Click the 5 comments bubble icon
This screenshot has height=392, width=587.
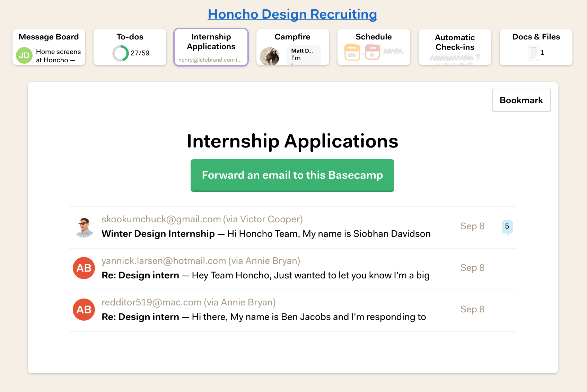click(x=507, y=227)
